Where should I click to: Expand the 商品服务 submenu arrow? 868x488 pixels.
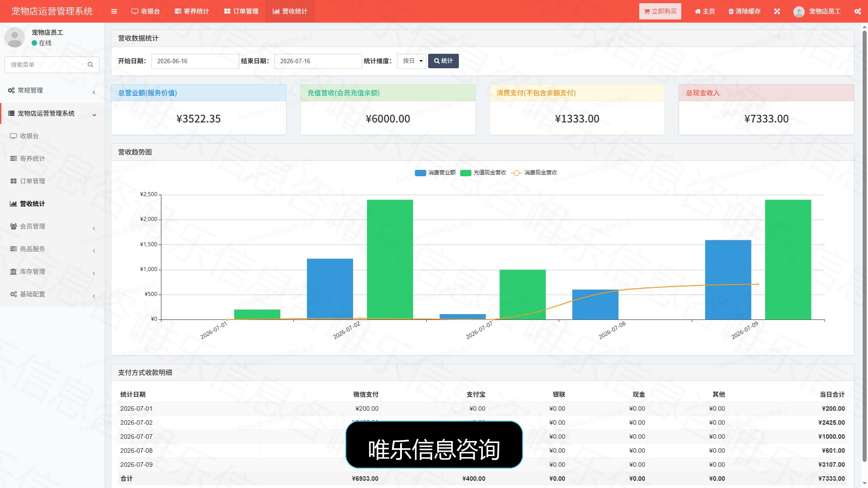coord(94,251)
